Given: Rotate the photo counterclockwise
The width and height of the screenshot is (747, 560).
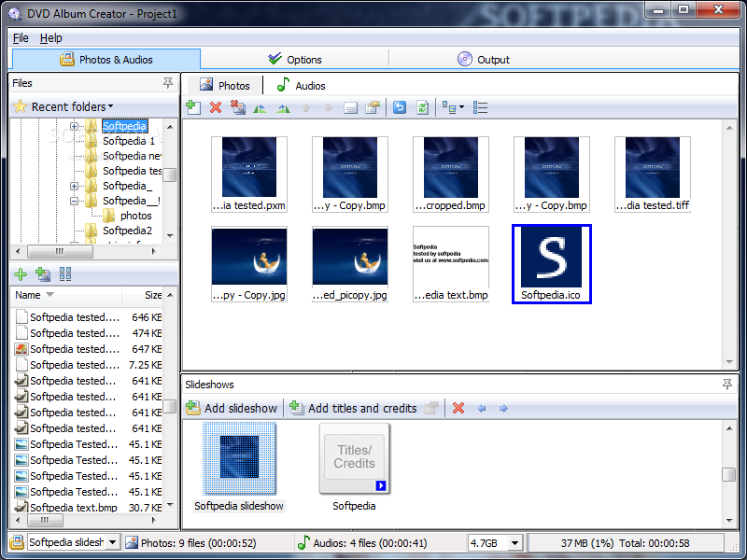Looking at the screenshot, I should 260,108.
